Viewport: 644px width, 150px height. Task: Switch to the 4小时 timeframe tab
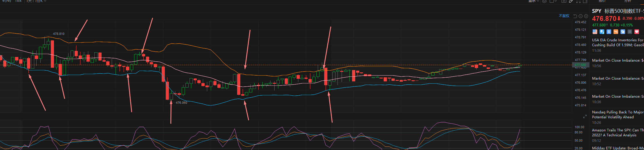pos(6,1)
